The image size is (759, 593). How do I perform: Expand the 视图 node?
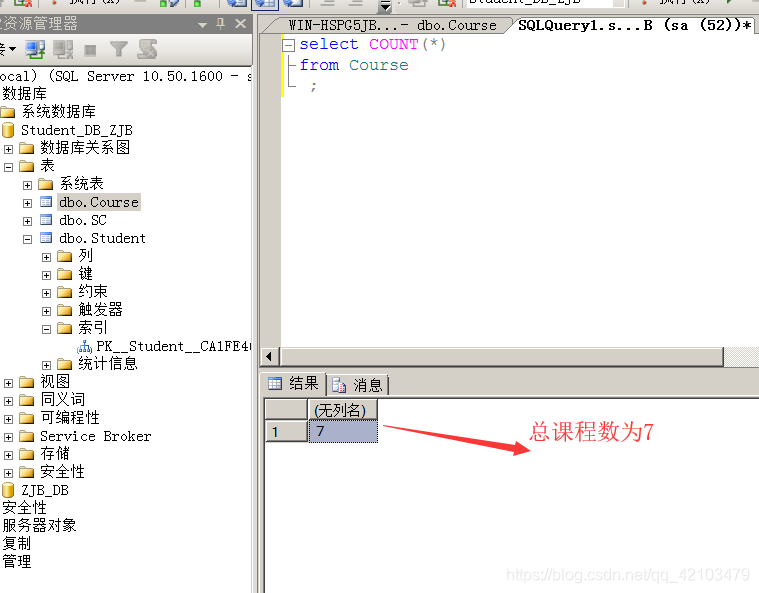[8, 383]
